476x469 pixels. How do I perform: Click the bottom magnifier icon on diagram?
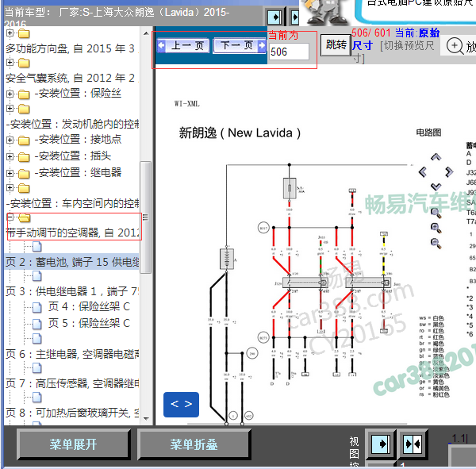pos(436,243)
